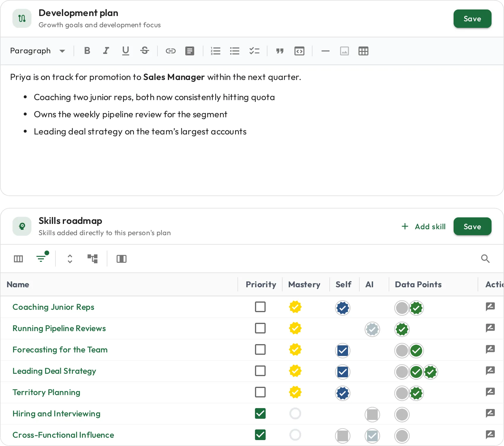Create a checklist
Screen dimensions: 504x446
tap(254, 51)
